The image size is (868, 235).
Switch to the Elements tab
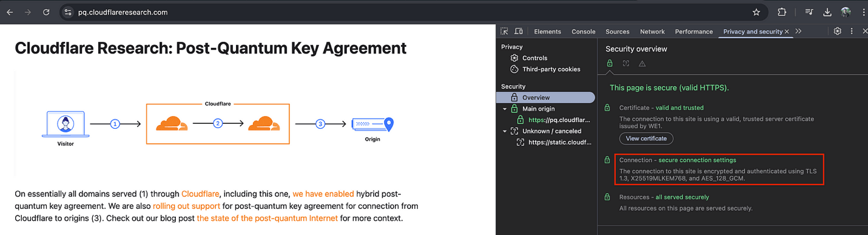tap(548, 32)
